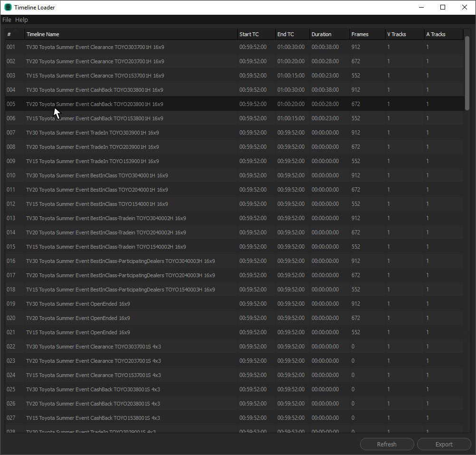
Task: Select TV20 CashBack TOYO2038001H 16x9 timeline
Action: (234, 104)
